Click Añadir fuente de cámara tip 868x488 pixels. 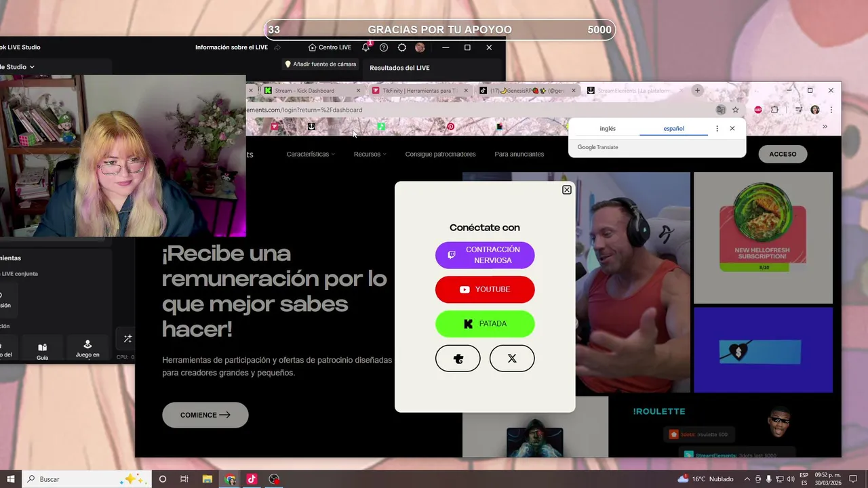coord(320,64)
